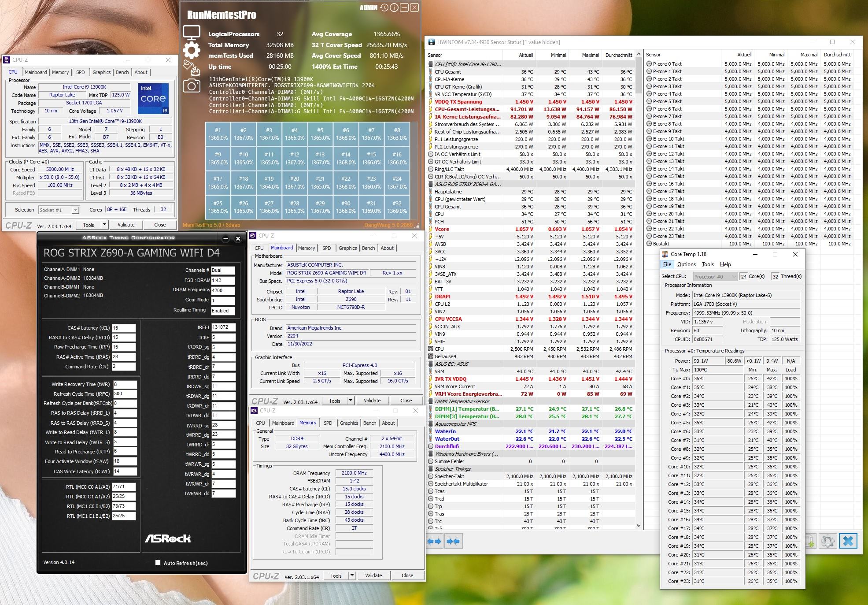Open Tools dropdown arrow in CPU-Z Mainboard window
868x605 pixels.
click(351, 401)
